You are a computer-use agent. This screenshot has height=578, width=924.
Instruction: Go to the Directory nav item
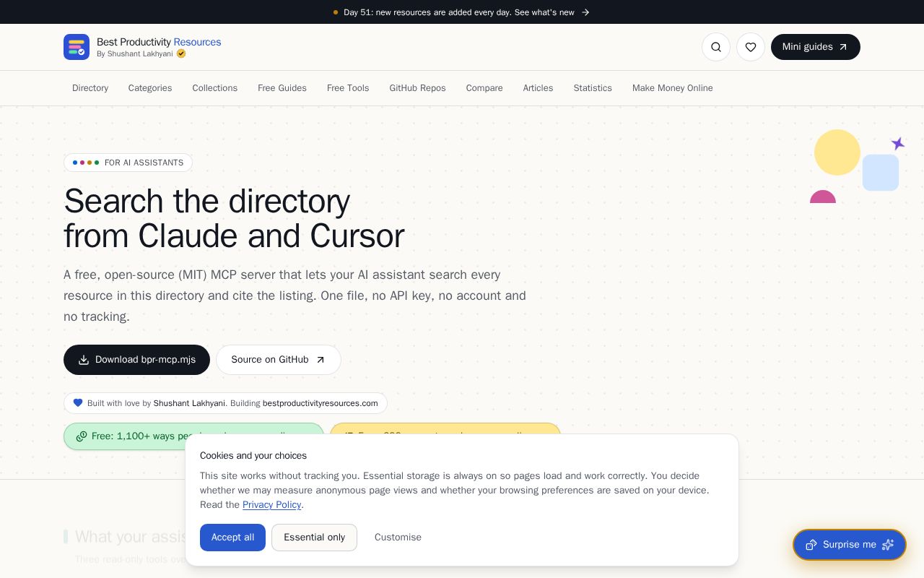click(90, 88)
